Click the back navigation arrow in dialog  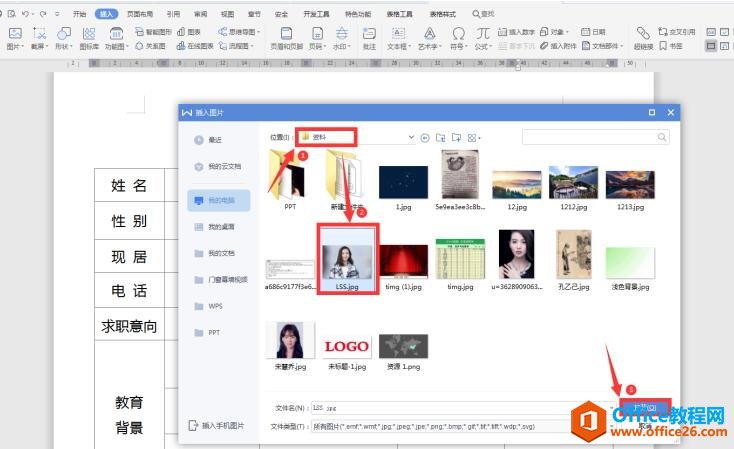(425, 136)
